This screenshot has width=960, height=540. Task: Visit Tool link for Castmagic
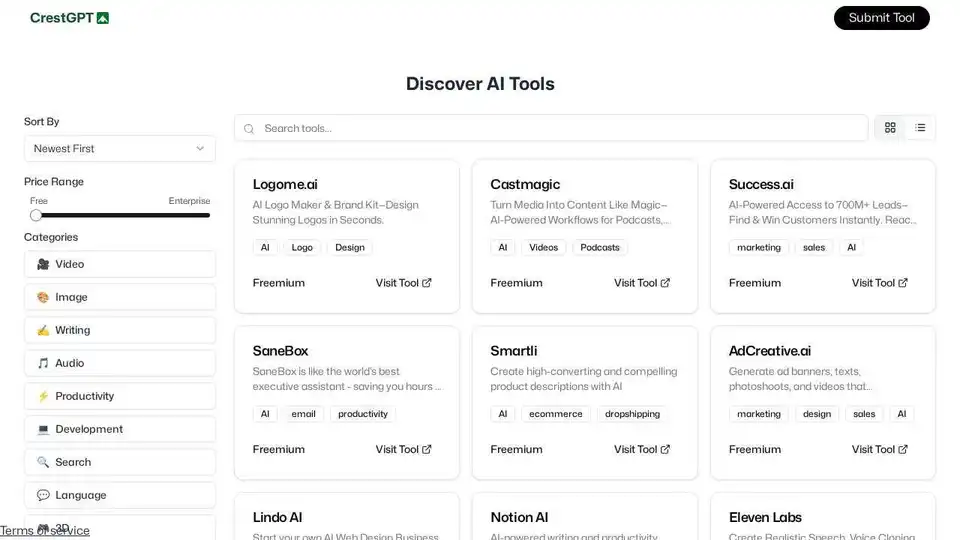click(x=642, y=283)
